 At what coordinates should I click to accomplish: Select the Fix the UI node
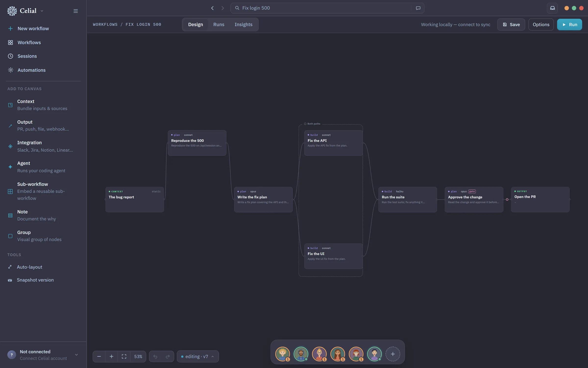pos(333,256)
